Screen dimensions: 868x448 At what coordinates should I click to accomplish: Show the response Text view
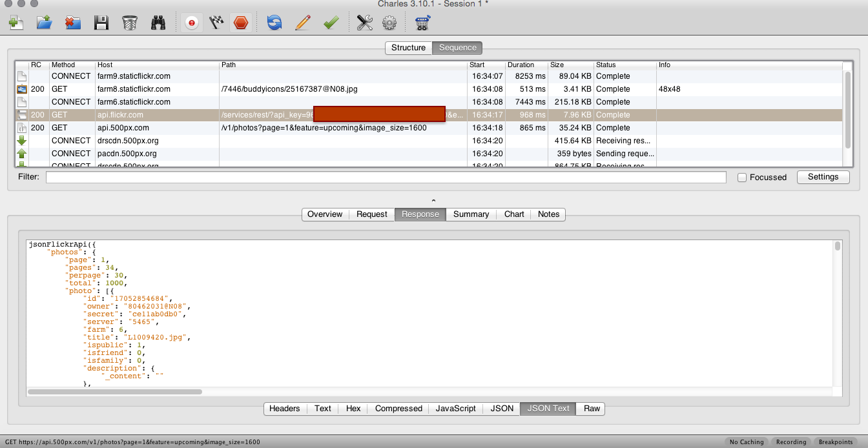[x=323, y=409]
